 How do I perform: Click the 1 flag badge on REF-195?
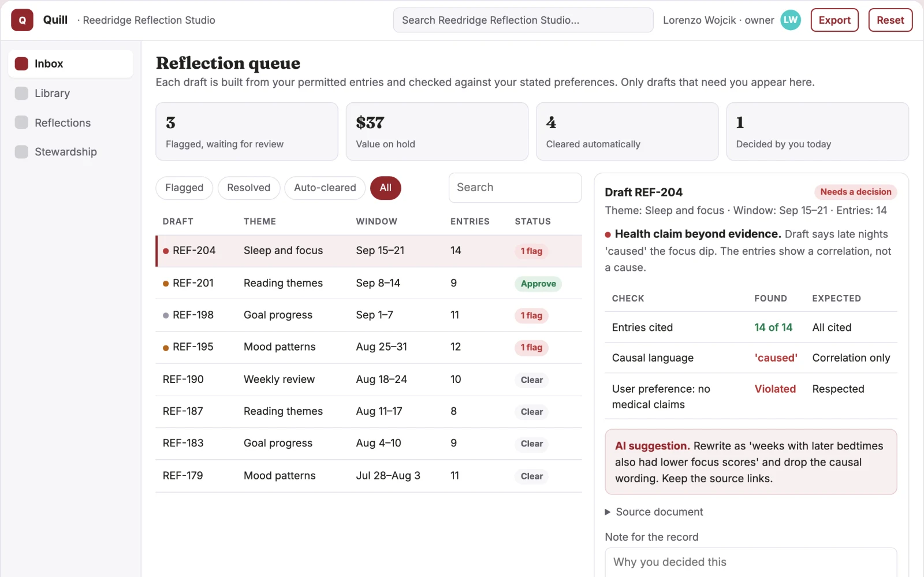coord(531,348)
